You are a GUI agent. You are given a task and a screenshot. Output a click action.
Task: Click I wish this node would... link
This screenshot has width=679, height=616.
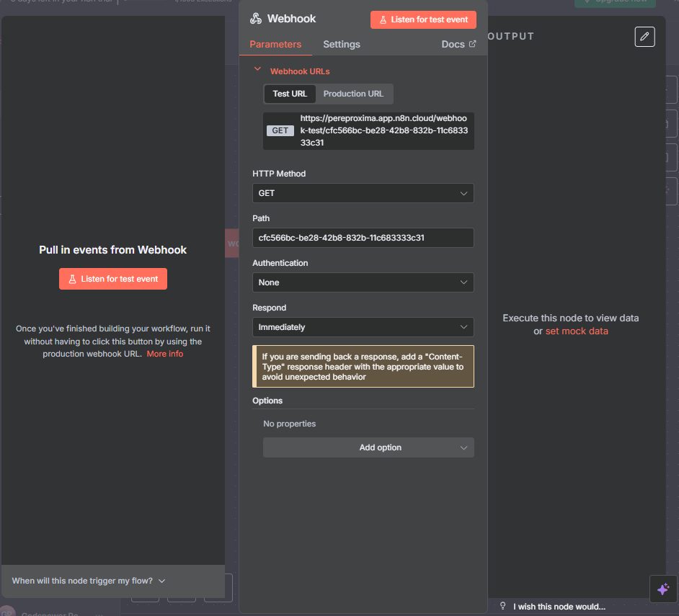click(559, 607)
